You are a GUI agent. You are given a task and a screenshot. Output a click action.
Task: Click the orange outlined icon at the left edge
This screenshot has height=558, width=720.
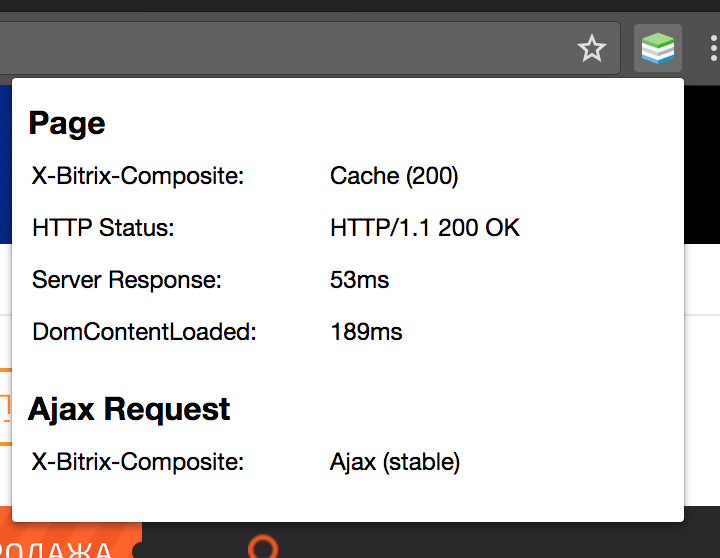tap(5, 407)
